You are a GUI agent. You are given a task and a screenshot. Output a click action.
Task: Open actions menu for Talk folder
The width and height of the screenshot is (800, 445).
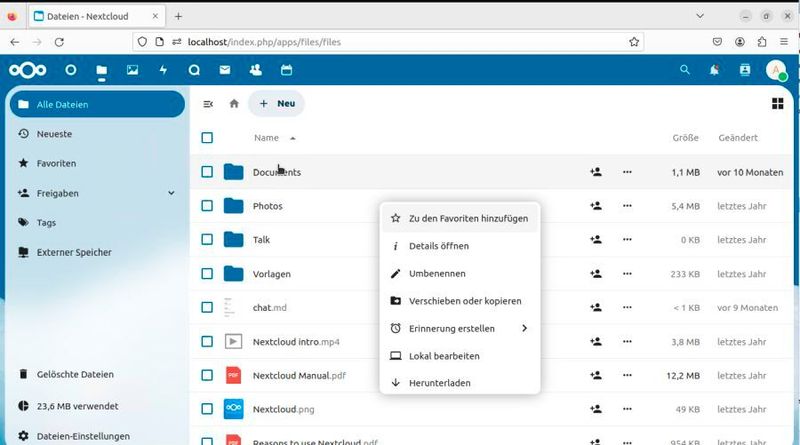[627, 239]
